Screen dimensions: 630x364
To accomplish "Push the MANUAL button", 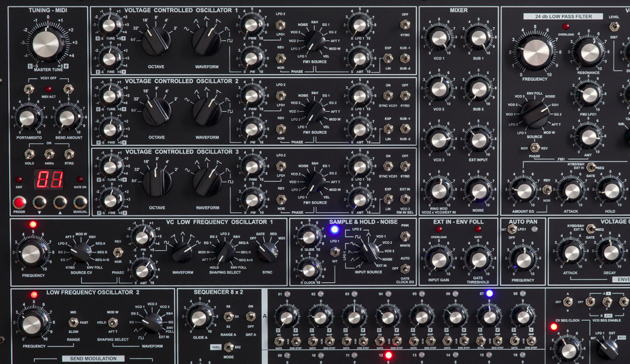I will pos(80,202).
